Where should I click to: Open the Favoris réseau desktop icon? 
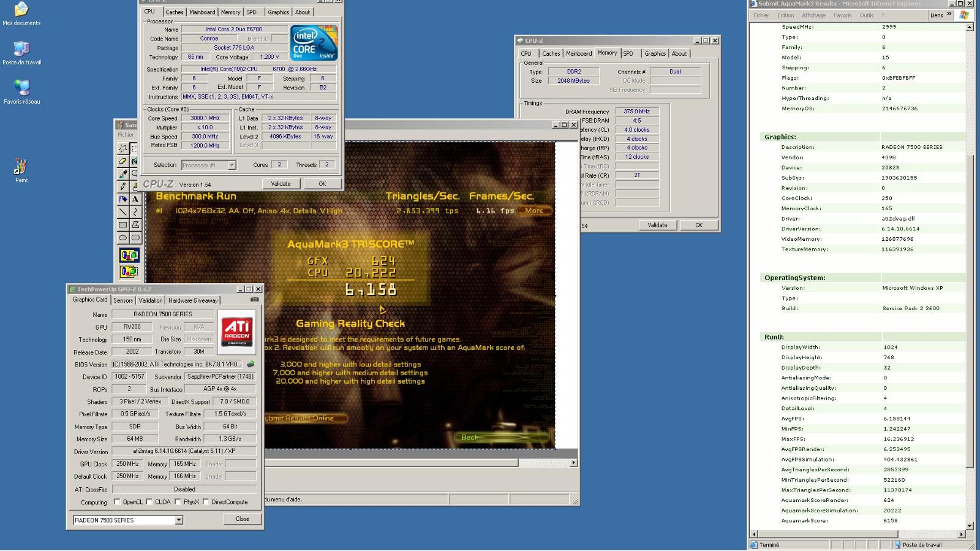21,93
